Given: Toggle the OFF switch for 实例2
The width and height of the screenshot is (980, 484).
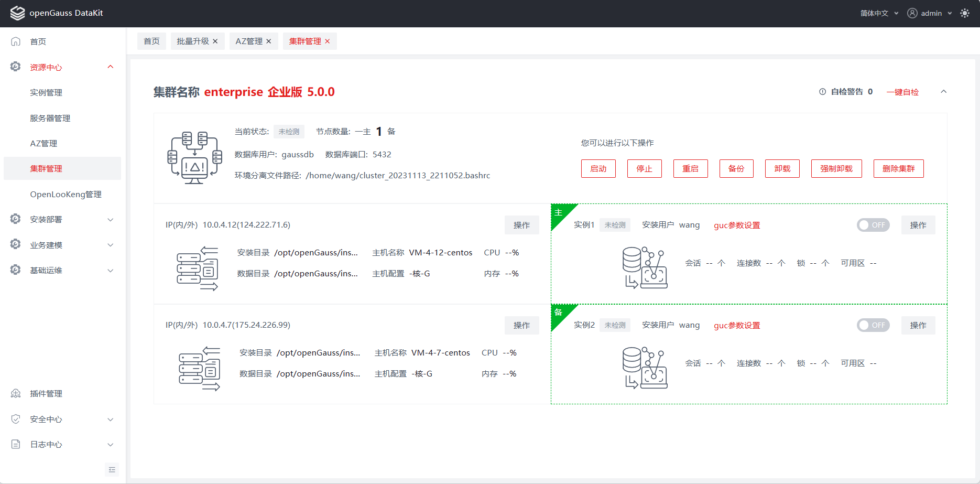Looking at the screenshot, I should 873,325.
